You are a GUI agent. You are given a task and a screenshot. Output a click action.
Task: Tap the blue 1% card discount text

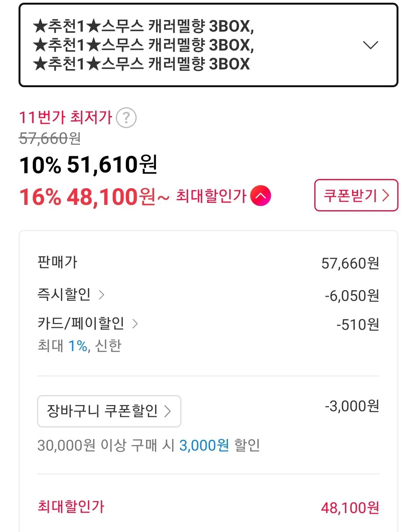pyautogui.click(x=78, y=346)
